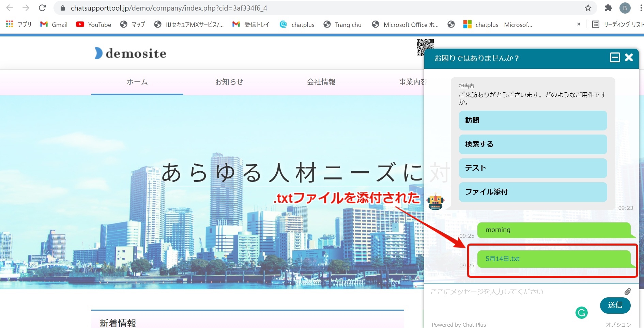Select the 検索する chat option
Image resolution: width=644 pixels, height=328 pixels.
(x=533, y=144)
